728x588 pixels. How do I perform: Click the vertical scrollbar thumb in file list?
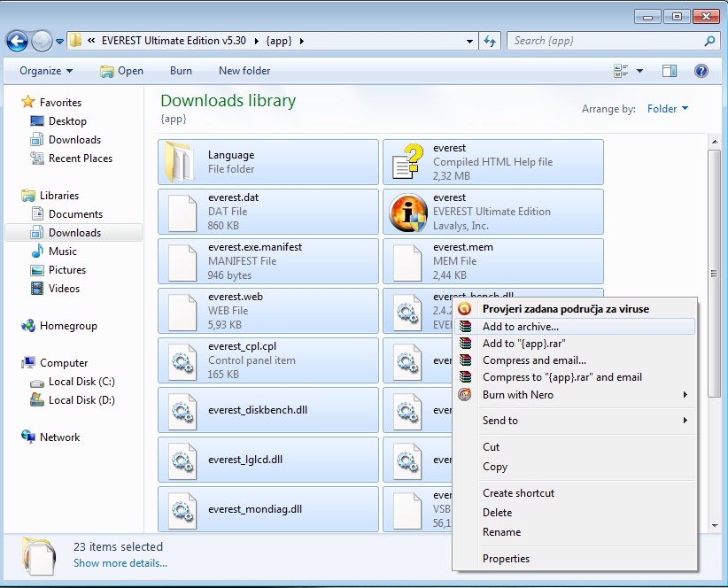pyautogui.click(x=715, y=273)
